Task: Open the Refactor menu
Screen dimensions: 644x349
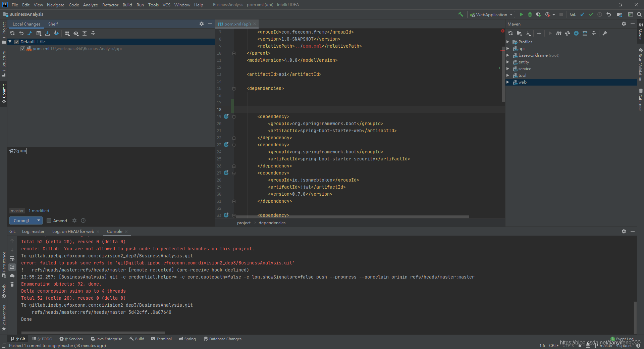Action: (x=110, y=5)
